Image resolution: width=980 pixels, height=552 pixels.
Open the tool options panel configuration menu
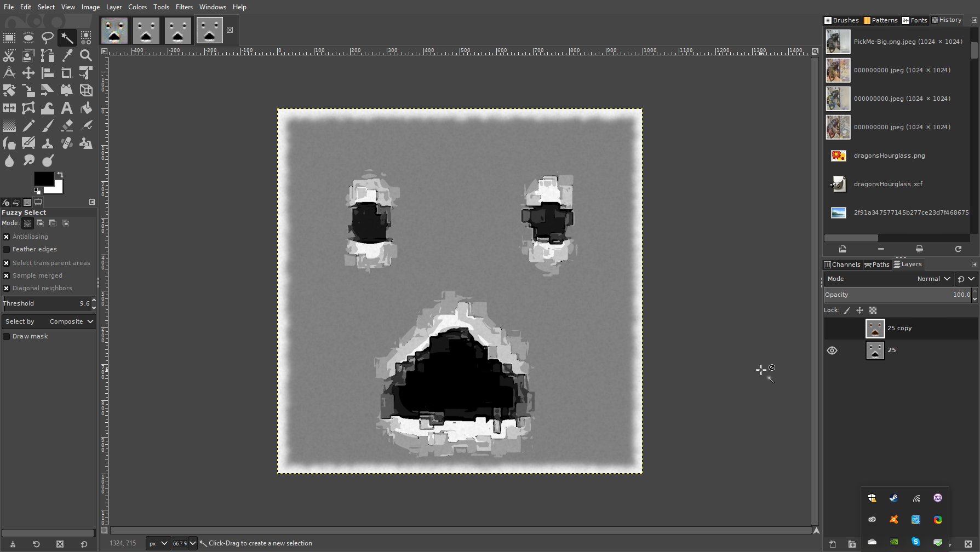[x=92, y=202]
